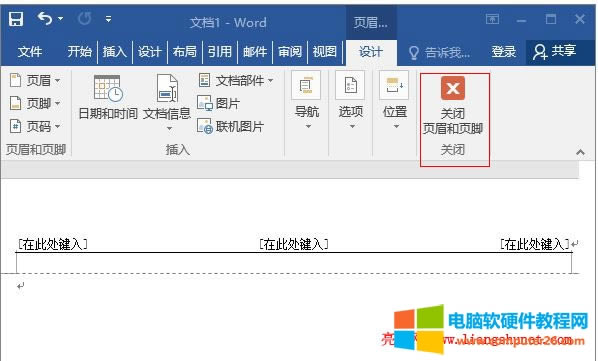Image resolution: width=598 pixels, height=361 pixels.
Task: Expand the 选项 dropdown arrow
Action: (x=352, y=127)
